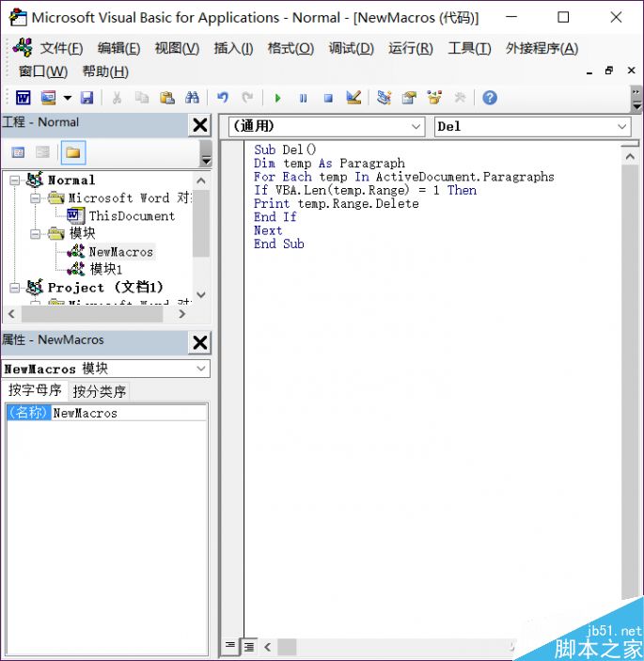Click the 'End Sub' code line

(279, 244)
